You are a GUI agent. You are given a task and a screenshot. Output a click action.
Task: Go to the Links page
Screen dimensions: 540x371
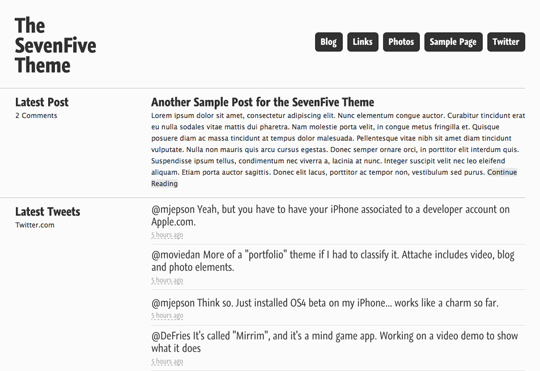363,42
